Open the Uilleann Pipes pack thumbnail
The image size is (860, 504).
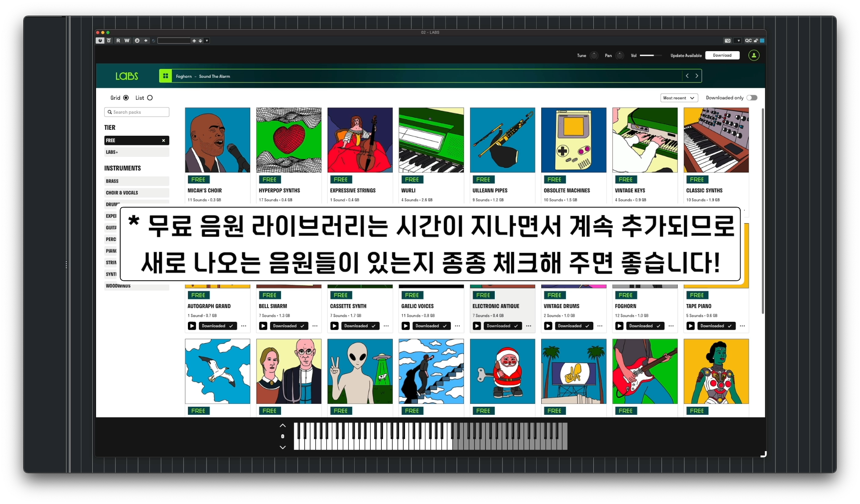[x=502, y=140]
